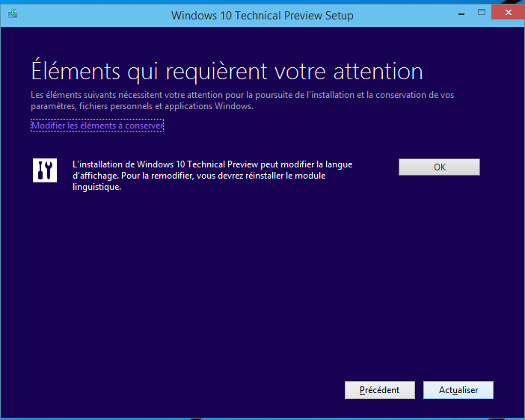The image size is (525, 420).
Task: Click the warning text about 'langue d'affichage'
Action: [x=212, y=176]
